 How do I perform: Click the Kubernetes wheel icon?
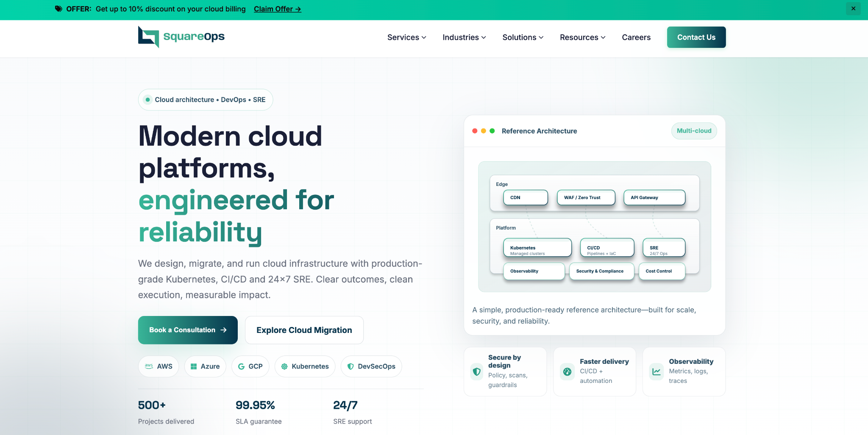pos(284,366)
